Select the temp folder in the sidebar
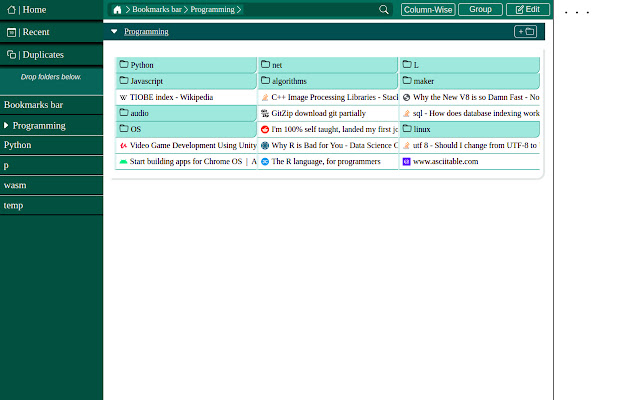640x400 pixels. tap(51, 205)
